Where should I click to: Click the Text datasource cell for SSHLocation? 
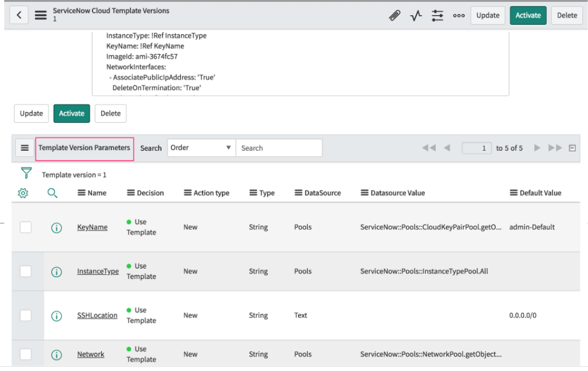[x=301, y=315]
